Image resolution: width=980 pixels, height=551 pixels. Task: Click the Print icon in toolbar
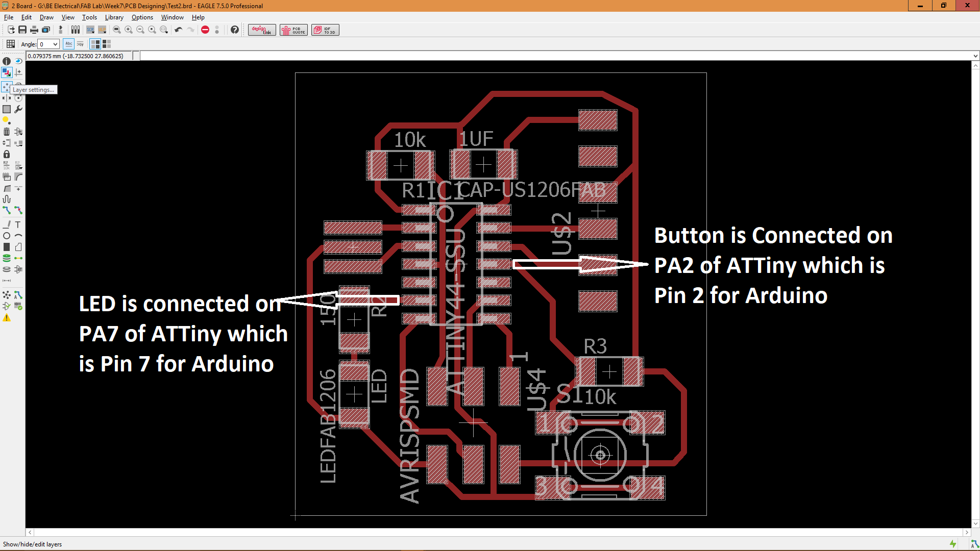(34, 30)
